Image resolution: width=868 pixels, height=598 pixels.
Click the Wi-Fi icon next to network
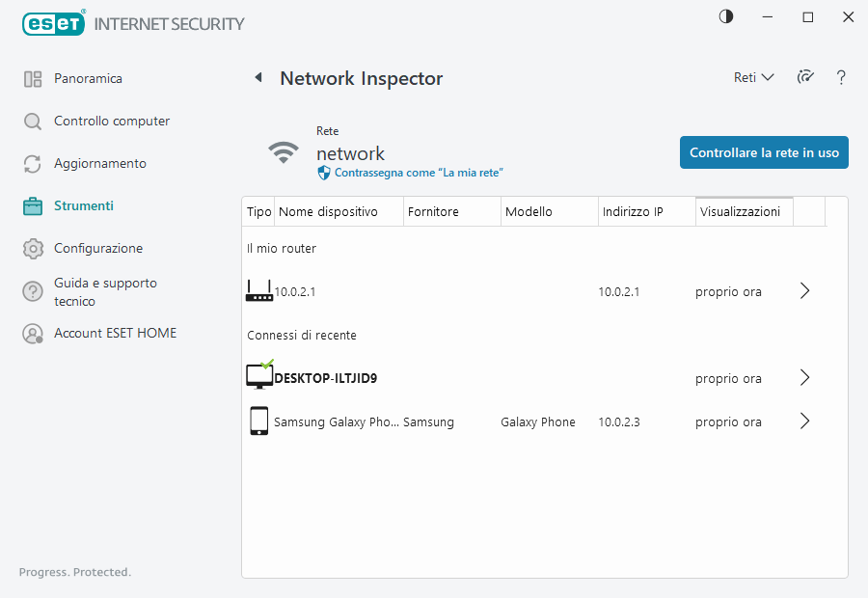[284, 151]
